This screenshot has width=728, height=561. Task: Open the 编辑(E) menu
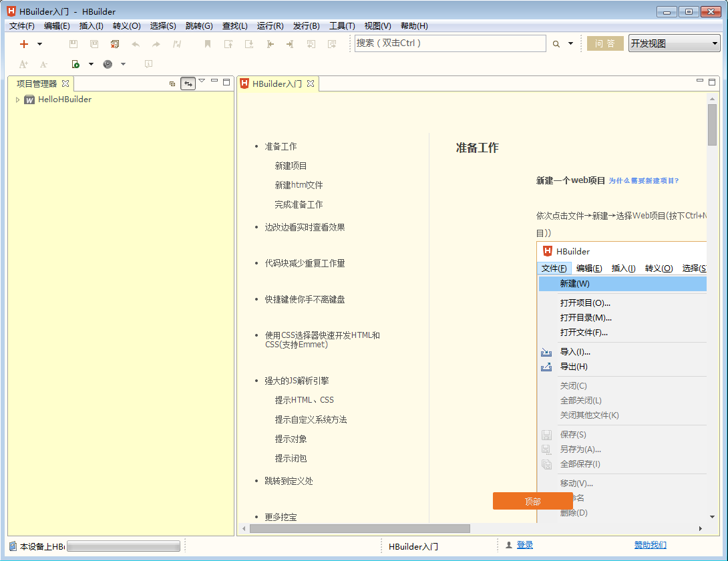click(57, 26)
